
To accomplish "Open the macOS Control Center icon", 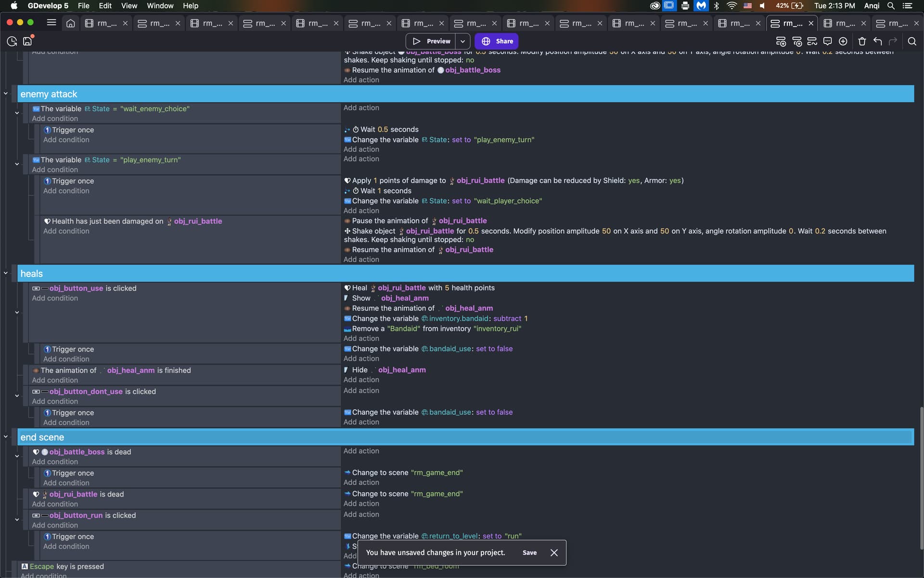I will coord(907,6).
